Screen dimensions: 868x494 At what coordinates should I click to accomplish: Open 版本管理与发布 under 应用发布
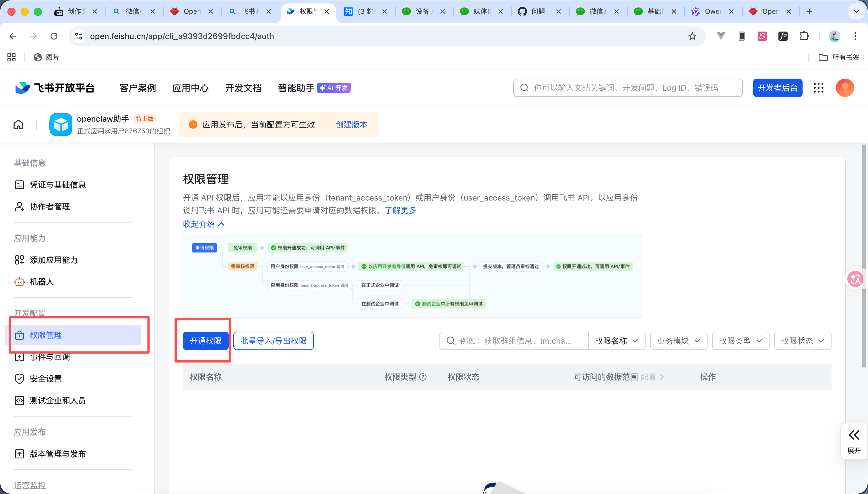[58, 454]
